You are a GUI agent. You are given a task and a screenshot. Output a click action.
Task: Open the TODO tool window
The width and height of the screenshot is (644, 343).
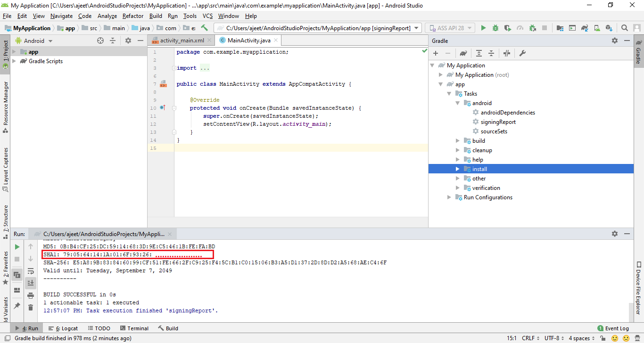pos(99,328)
